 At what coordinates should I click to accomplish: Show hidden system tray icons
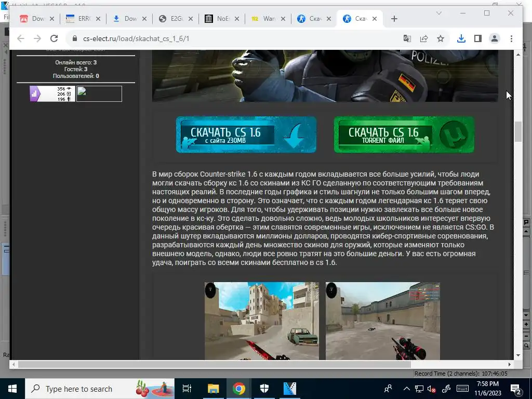pos(406,389)
